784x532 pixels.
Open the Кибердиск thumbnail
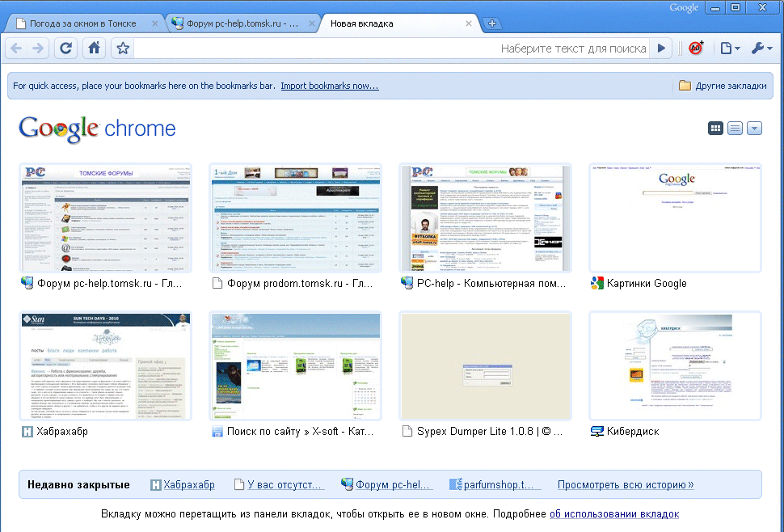(x=676, y=366)
